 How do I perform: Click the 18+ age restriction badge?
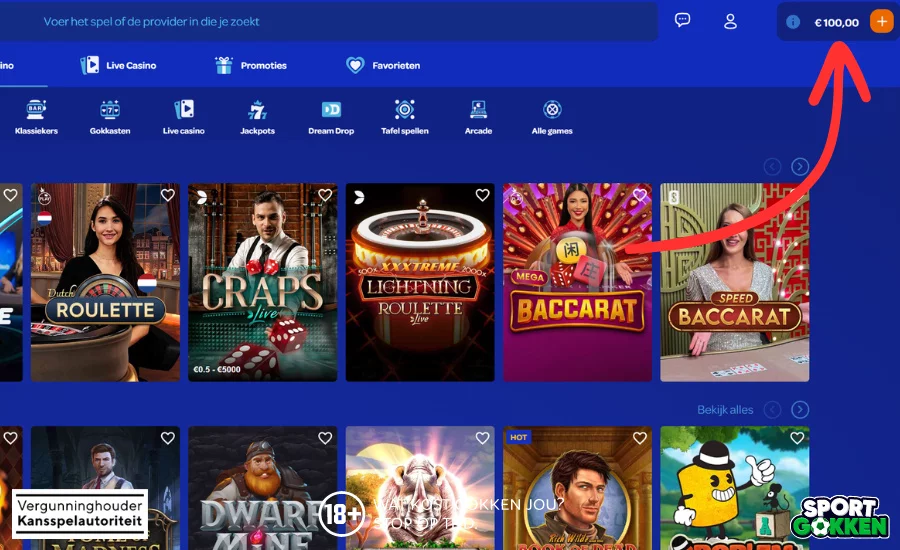[342, 514]
